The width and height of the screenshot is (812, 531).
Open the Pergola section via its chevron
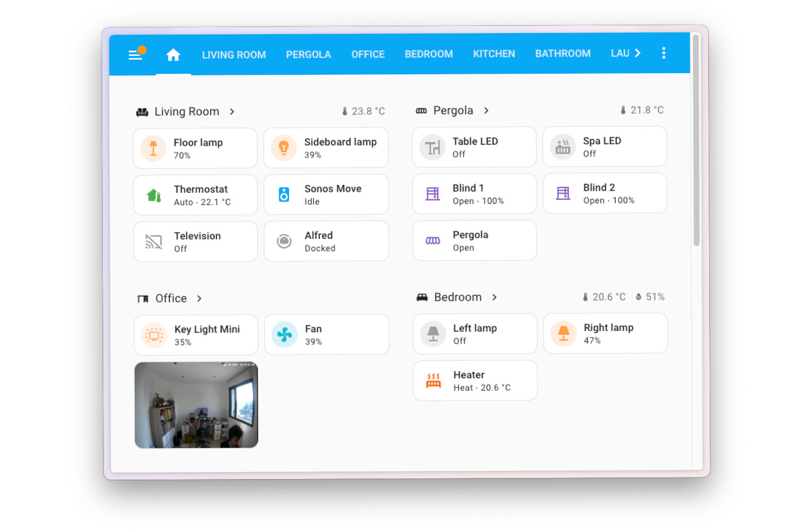click(486, 110)
